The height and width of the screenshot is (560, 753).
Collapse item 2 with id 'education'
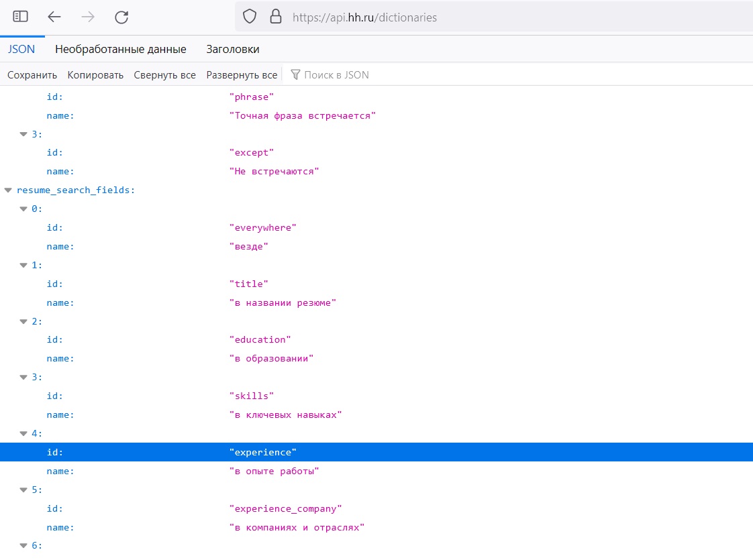pyautogui.click(x=23, y=321)
